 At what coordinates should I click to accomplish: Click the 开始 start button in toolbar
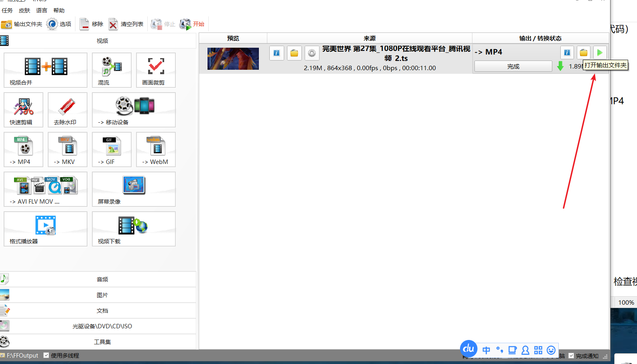click(x=192, y=24)
